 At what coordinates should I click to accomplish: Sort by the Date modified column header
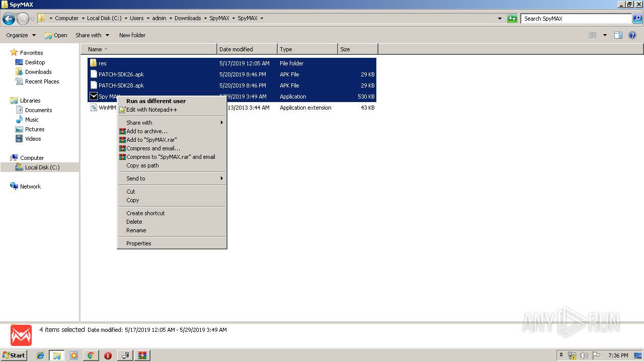[x=247, y=49]
